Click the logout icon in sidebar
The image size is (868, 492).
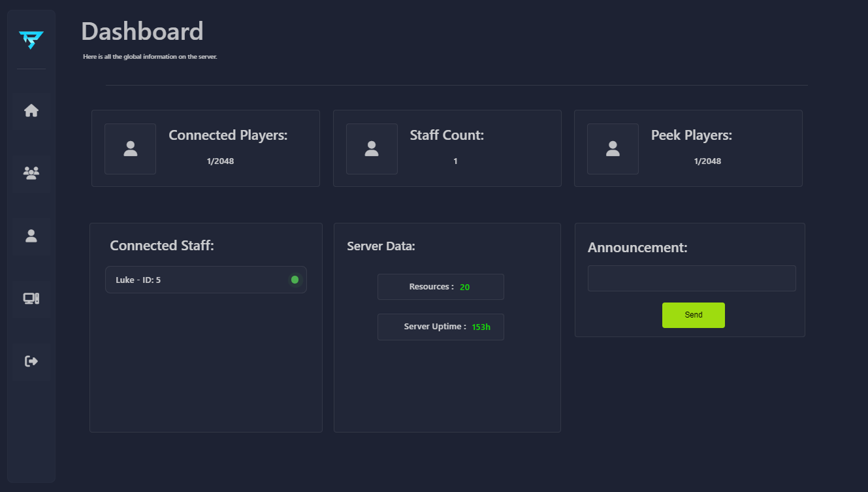tap(31, 361)
